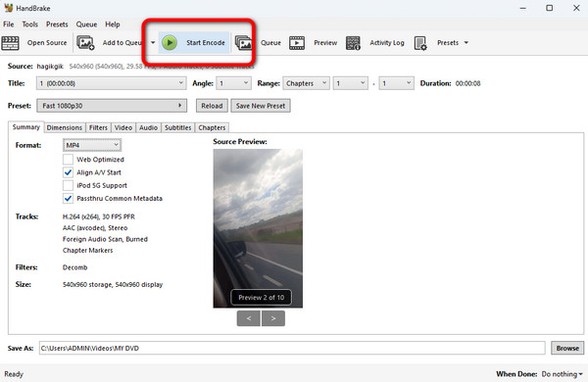
Task: Click the green Start Encode play icon
Action: click(170, 43)
